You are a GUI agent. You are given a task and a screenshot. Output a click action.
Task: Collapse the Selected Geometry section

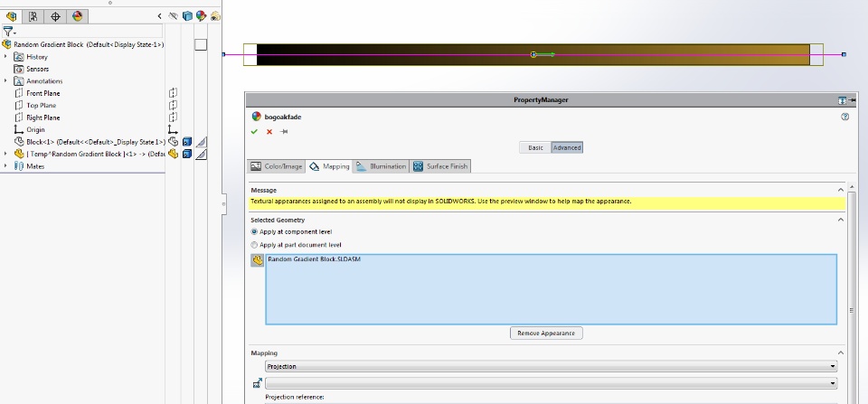[840, 220]
